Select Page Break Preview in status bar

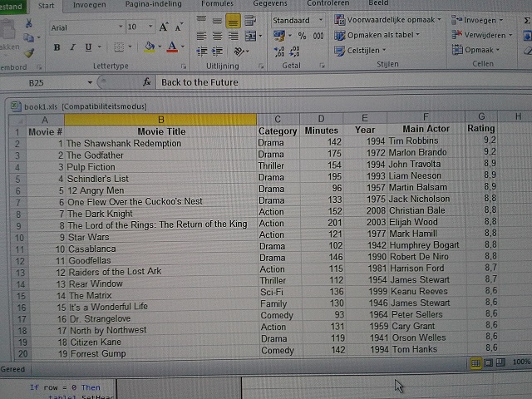(x=500, y=362)
